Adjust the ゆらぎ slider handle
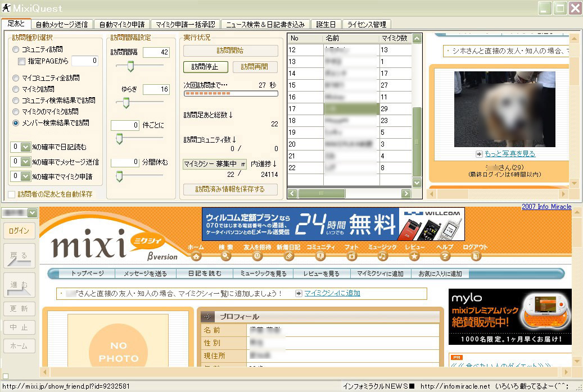Viewport: 583px width, 392px height. (126, 103)
